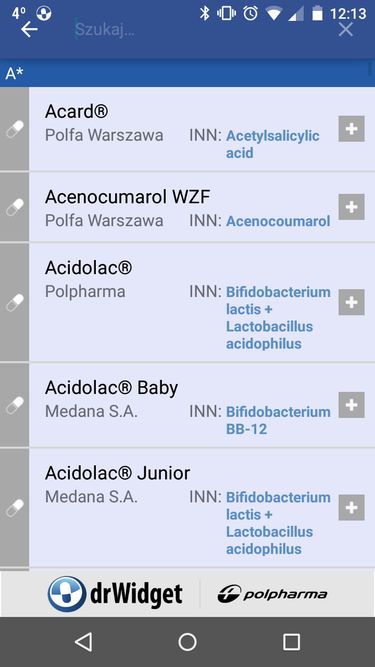This screenshot has width=375, height=667.
Task: Open the Bifidobacterium BB-12 INN link
Action: [278, 420]
